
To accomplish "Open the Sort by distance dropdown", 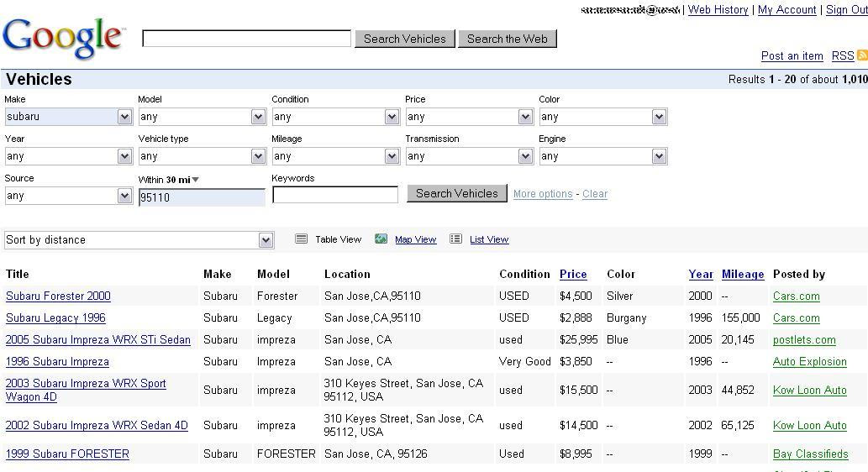I will (x=139, y=240).
